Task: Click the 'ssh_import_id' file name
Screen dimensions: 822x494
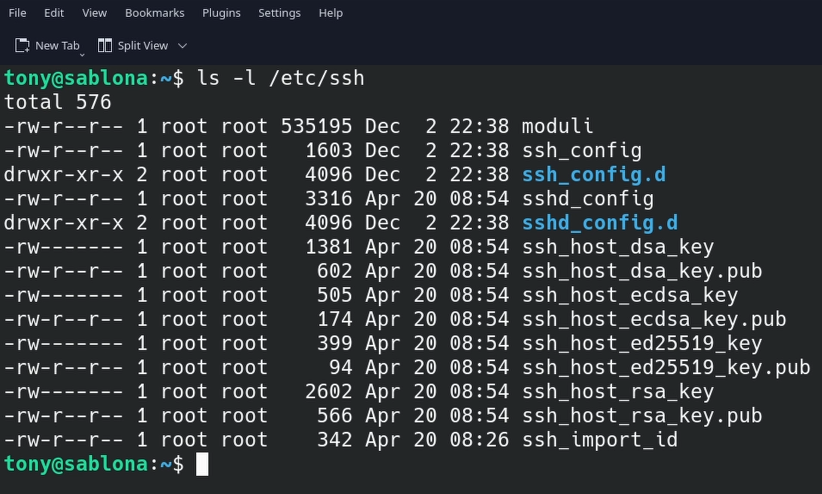Action: (x=600, y=440)
